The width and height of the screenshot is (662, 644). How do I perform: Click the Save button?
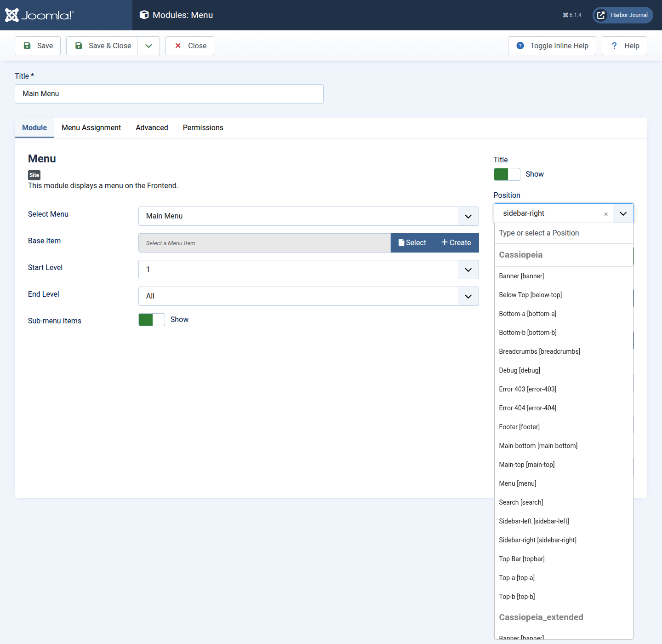pyautogui.click(x=38, y=46)
